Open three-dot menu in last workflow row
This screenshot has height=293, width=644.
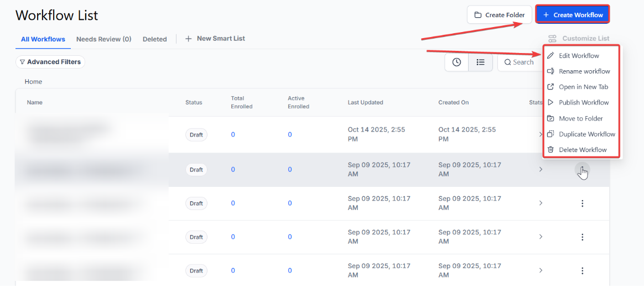tap(582, 271)
